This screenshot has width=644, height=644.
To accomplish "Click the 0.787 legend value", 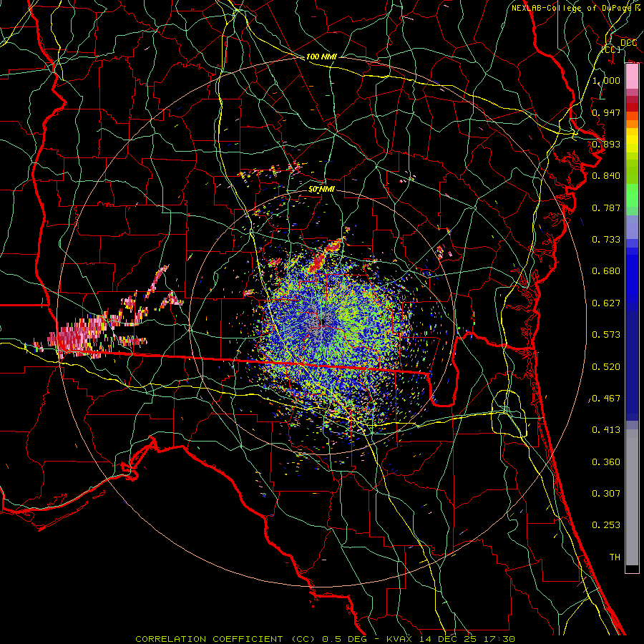I will click(606, 208).
